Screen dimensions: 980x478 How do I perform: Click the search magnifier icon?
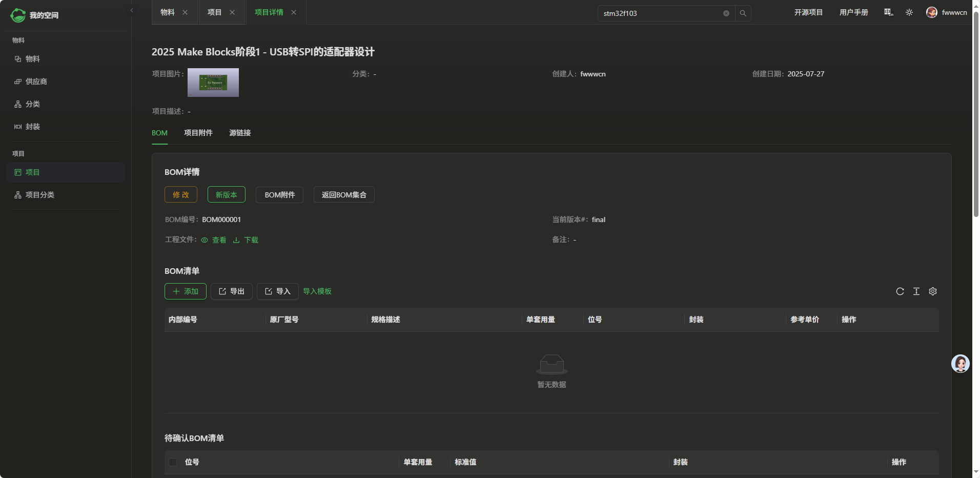pos(743,13)
